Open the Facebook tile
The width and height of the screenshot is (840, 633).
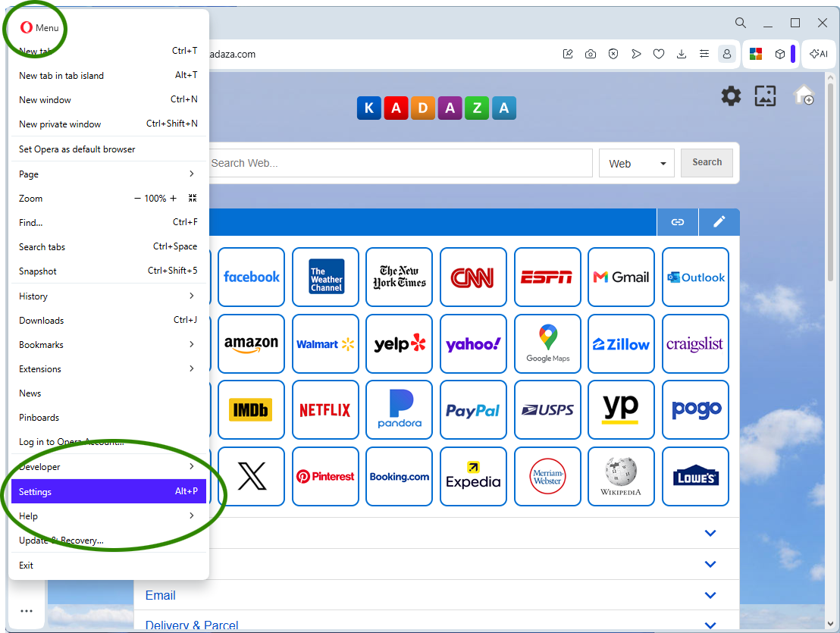[x=251, y=277]
